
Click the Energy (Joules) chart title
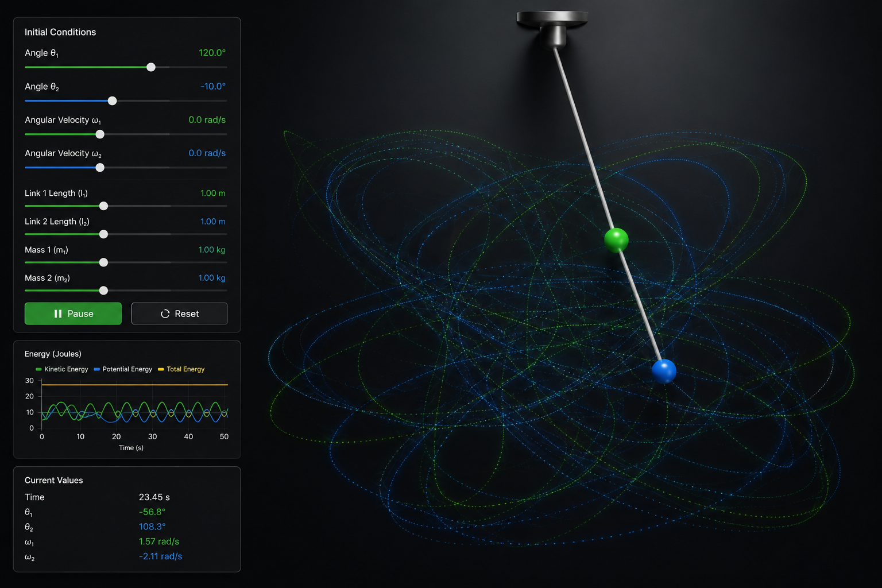pos(53,354)
